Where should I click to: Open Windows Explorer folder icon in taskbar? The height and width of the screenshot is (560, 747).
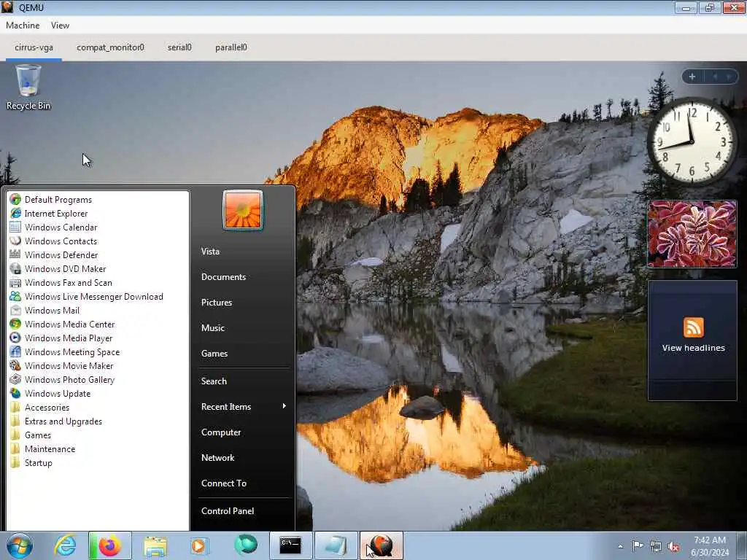(x=155, y=545)
